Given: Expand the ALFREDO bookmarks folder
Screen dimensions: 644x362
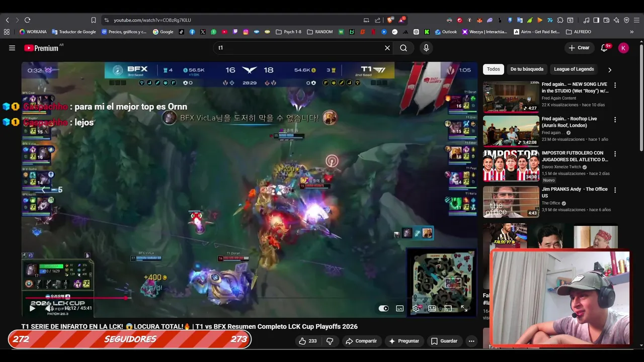Looking at the screenshot, I should point(579,32).
